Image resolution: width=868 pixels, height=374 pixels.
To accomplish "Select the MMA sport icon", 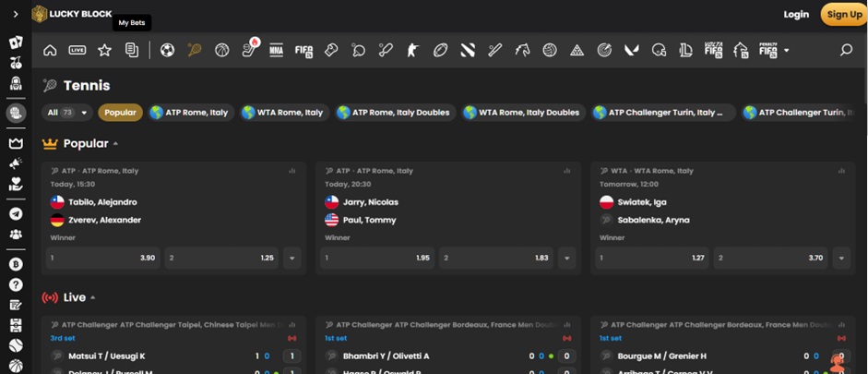I will [x=276, y=50].
